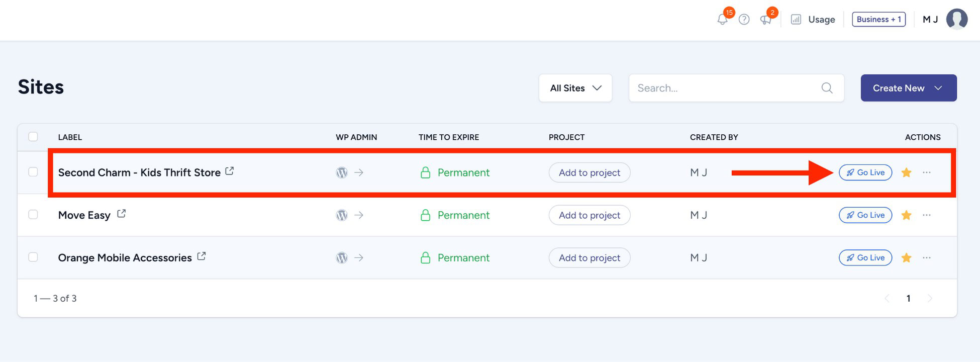Click the help question mark icon
This screenshot has height=362, width=980.
click(x=744, y=19)
